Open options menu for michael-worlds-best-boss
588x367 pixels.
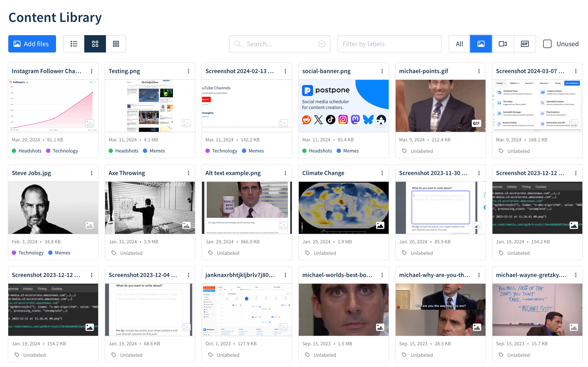pos(382,275)
